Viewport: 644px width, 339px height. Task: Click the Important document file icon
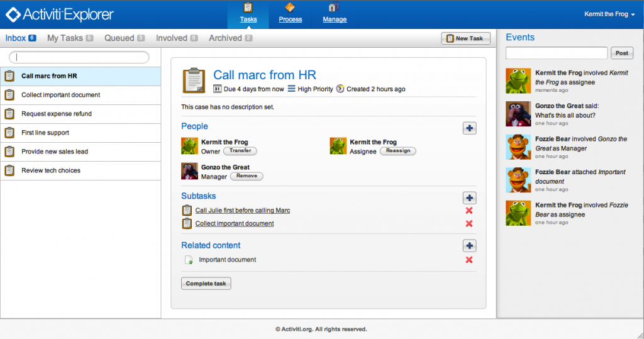click(x=189, y=260)
